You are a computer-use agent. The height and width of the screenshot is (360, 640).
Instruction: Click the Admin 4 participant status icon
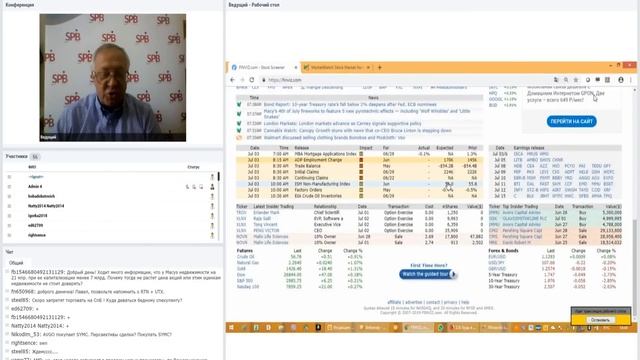(x=212, y=187)
